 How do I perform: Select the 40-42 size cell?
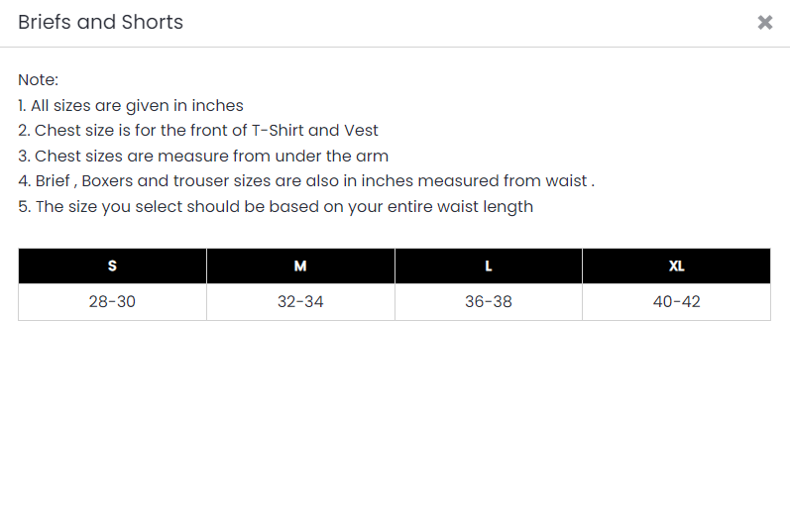[x=676, y=302]
